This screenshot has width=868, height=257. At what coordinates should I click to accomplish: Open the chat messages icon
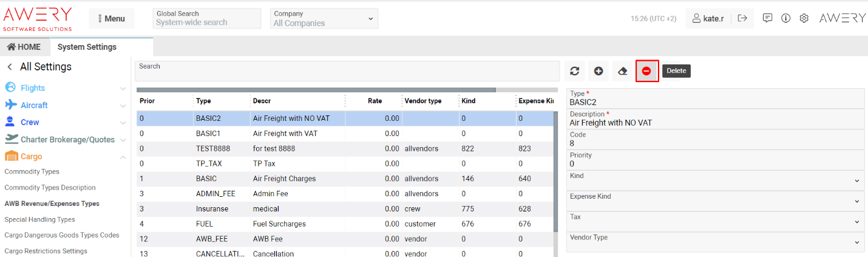(x=767, y=18)
